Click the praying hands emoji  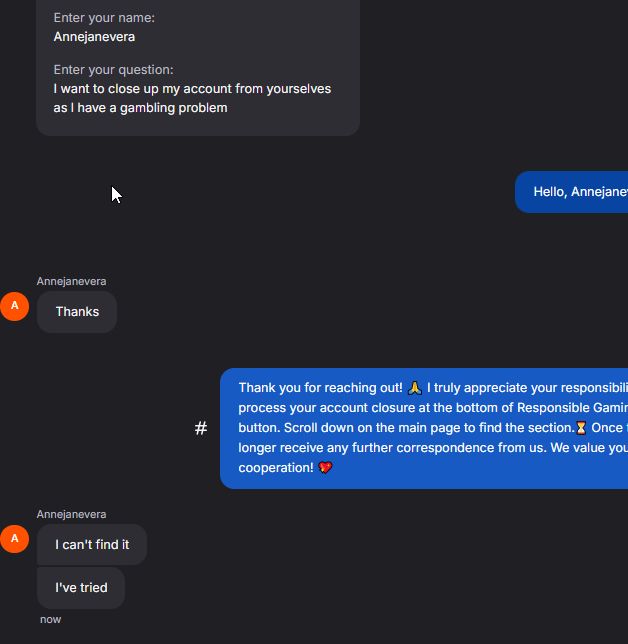tap(416, 387)
